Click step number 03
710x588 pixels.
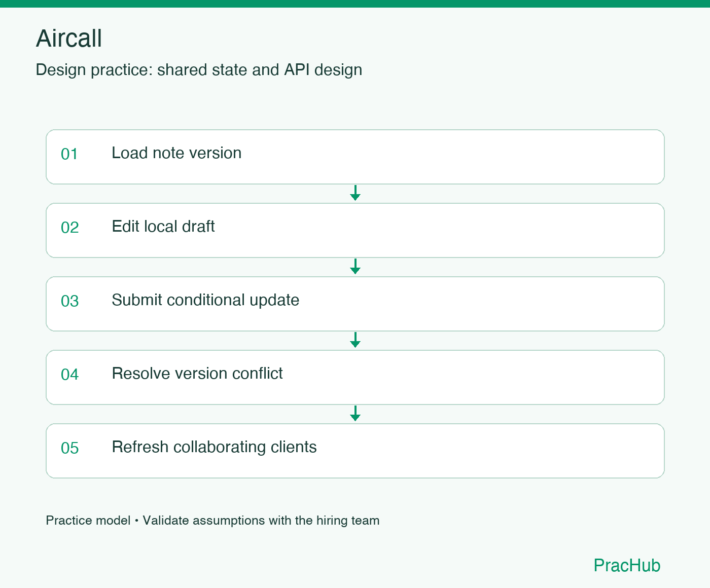tap(70, 301)
